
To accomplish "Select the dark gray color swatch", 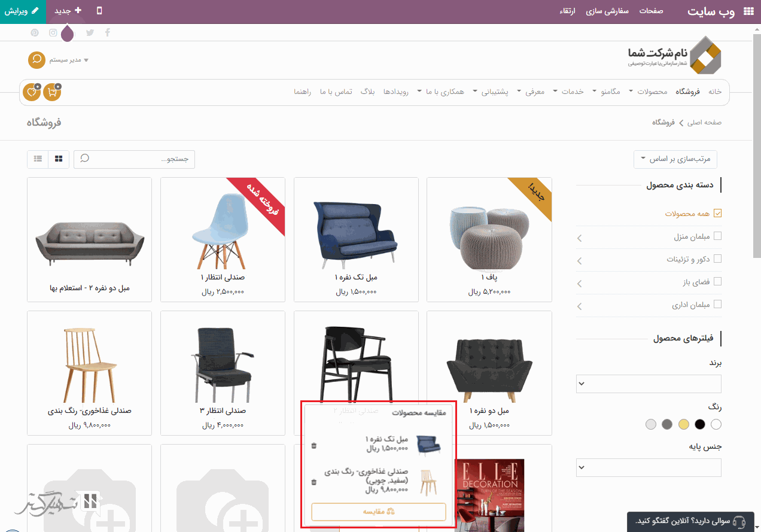I will 668,424.
